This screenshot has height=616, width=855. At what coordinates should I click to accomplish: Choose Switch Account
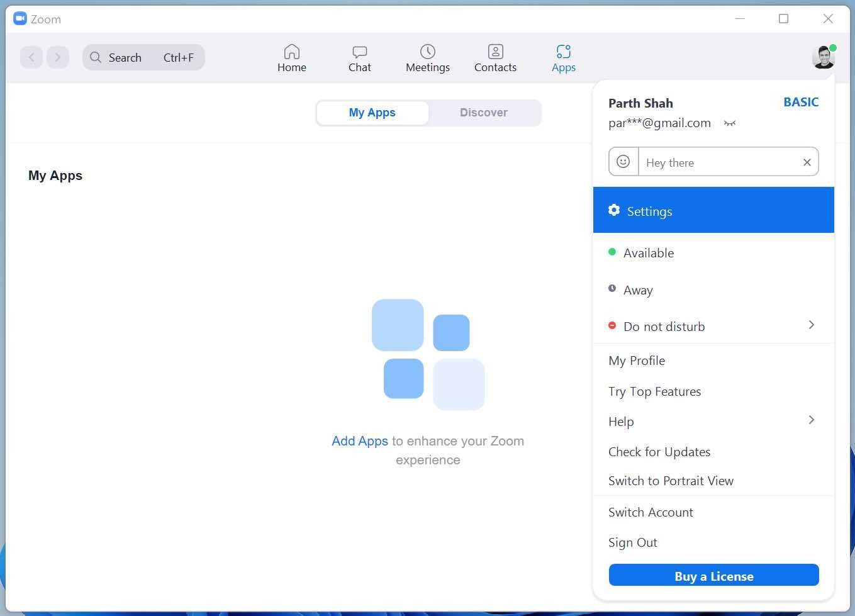(713, 512)
